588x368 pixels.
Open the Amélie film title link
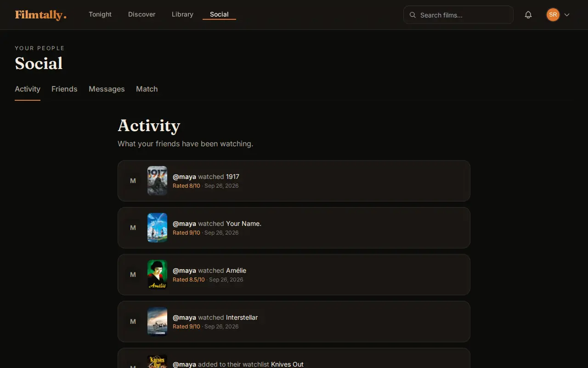click(x=236, y=270)
